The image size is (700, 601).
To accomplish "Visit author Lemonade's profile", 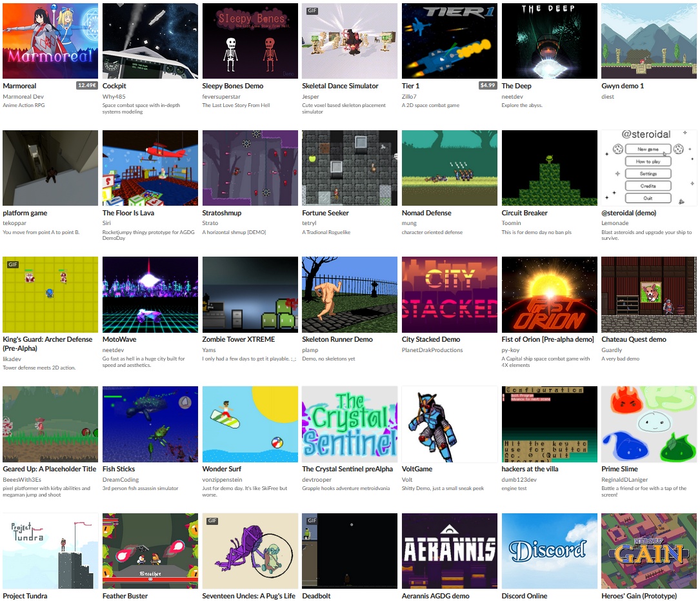I will coord(615,223).
